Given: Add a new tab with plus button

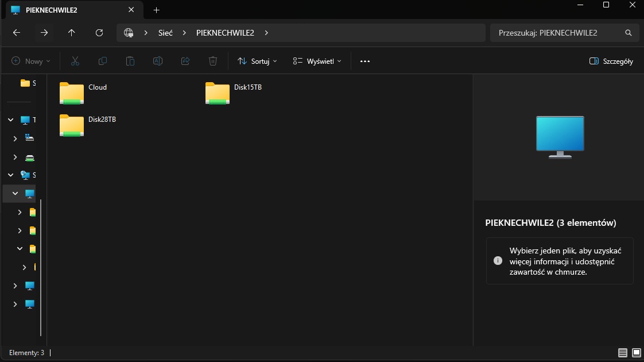Looking at the screenshot, I should click(x=156, y=10).
